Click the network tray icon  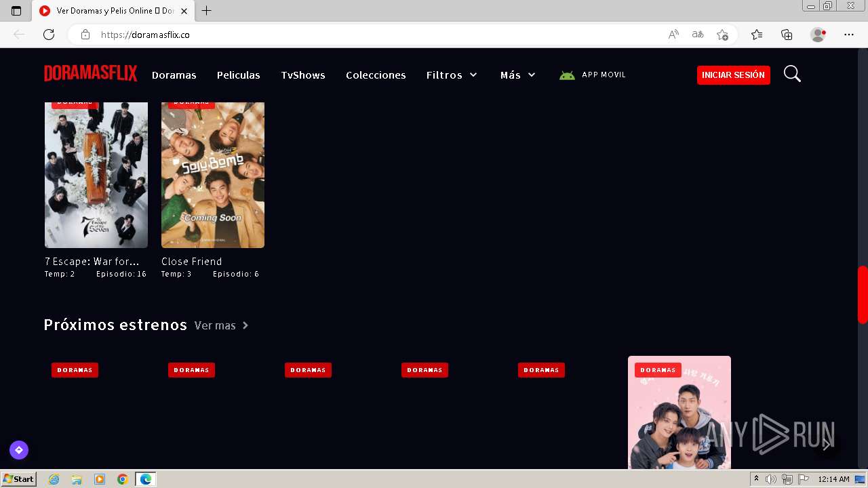pos(787,479)
